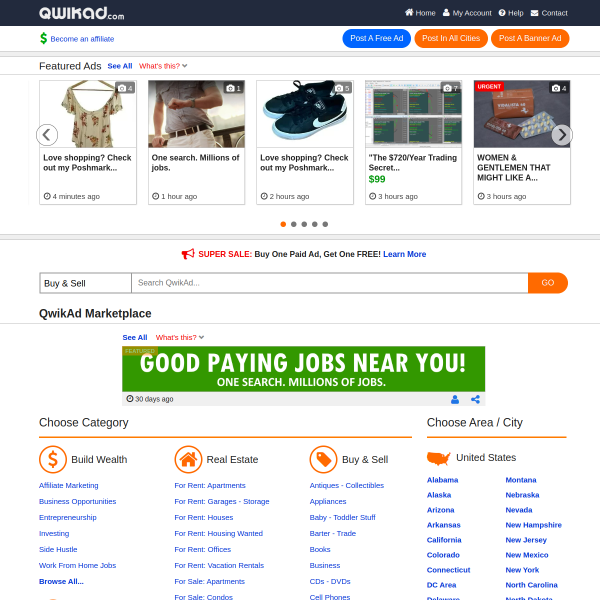Expand What's this? above the jobs banner
This screenshot has height=600, width=600.
180,338
